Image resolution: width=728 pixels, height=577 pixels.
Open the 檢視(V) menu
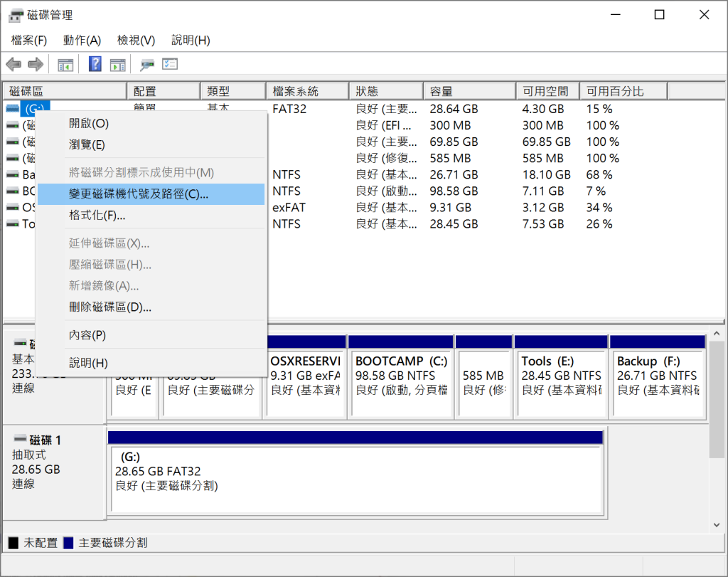pos(136,41)
